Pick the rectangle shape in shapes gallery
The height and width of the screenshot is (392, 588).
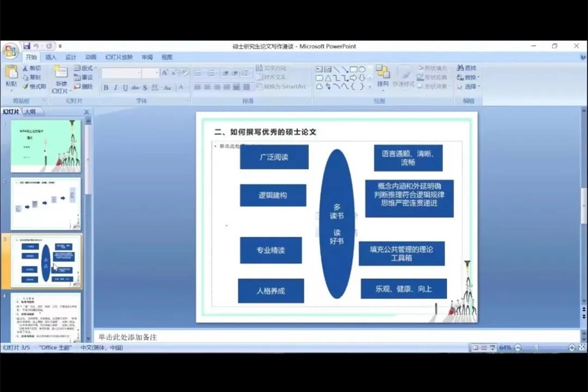tap(353, 69)
